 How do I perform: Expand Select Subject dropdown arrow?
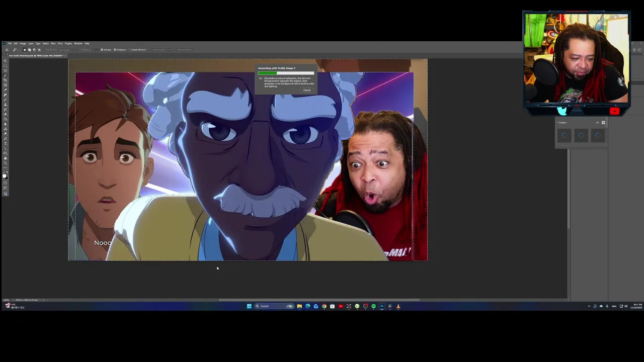pos(170,50)
